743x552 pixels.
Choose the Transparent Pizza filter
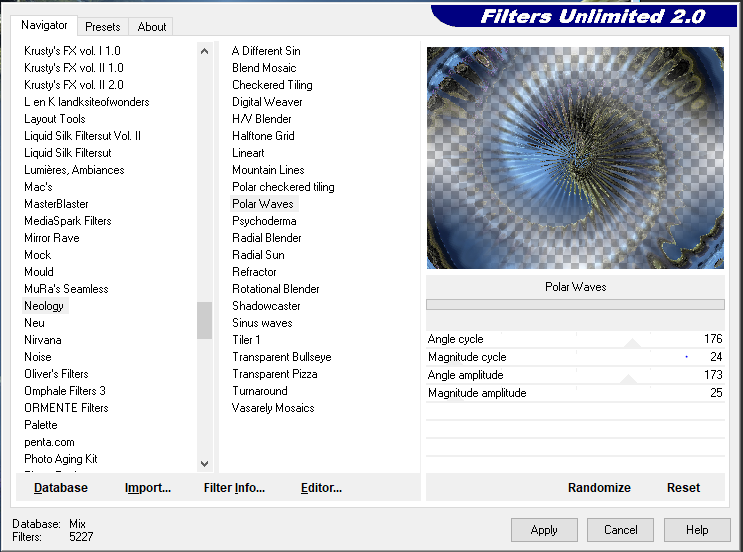click(x=274, y=374)
